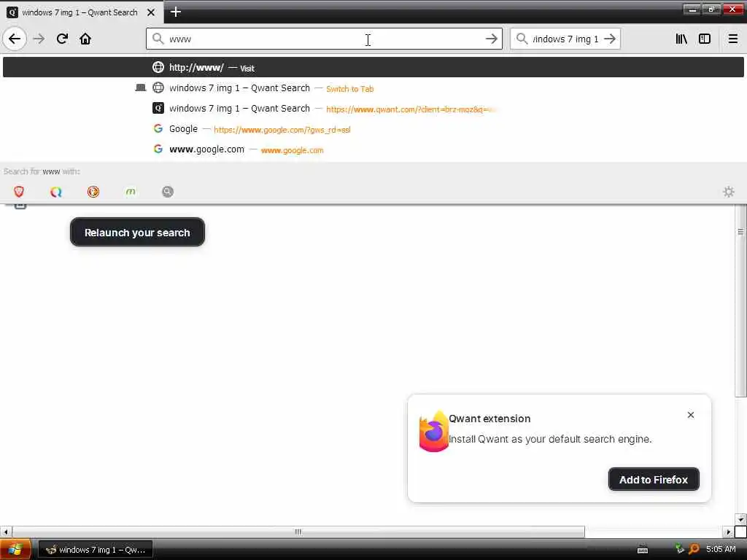747x560 pixels.
Task: Open search settings gear icon
Action: pos(729,192)
